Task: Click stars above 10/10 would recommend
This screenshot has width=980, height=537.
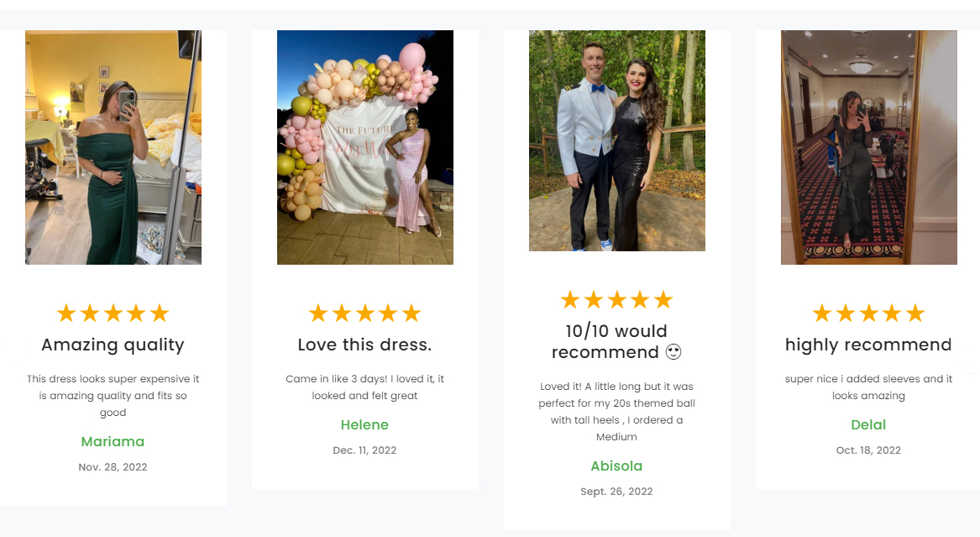Action: [x=617, y=299]
